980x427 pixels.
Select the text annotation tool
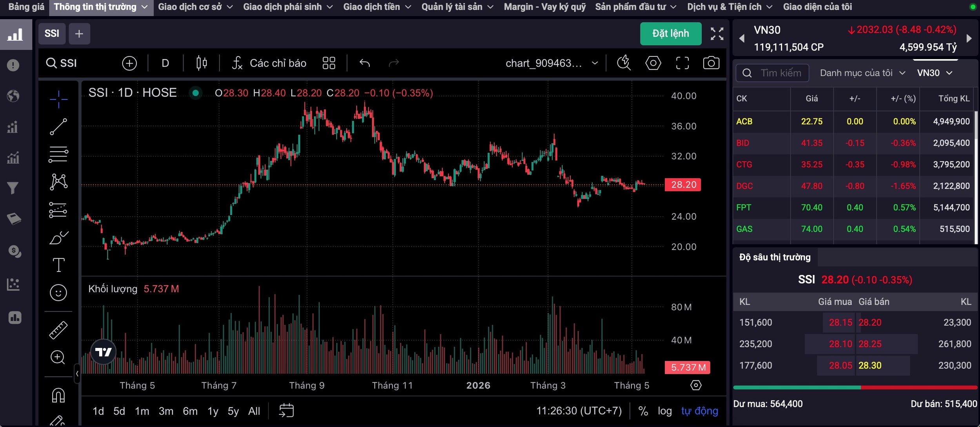coord(58,265)
